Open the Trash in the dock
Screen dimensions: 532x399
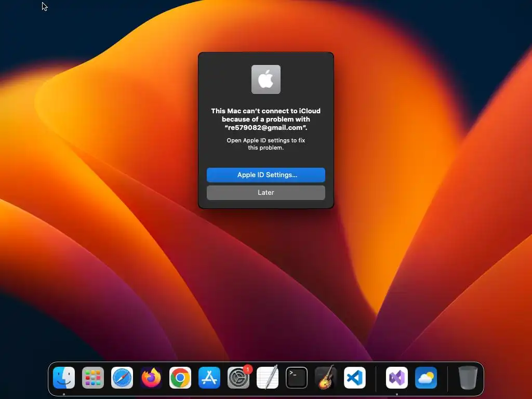tap(468, 377)
